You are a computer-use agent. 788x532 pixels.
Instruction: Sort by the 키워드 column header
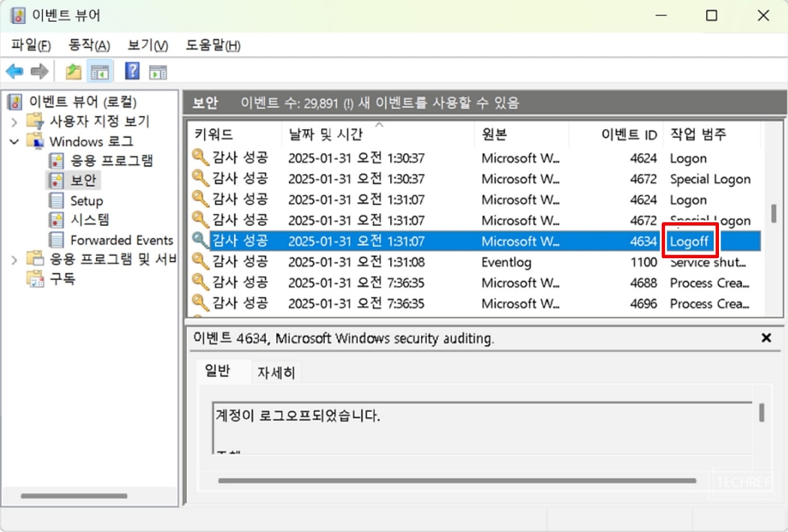click(234, 134)
